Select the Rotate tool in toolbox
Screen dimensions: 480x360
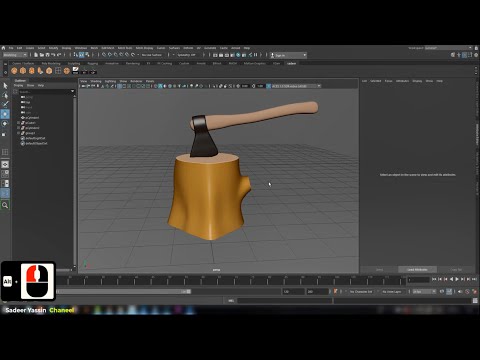point(5,124)
